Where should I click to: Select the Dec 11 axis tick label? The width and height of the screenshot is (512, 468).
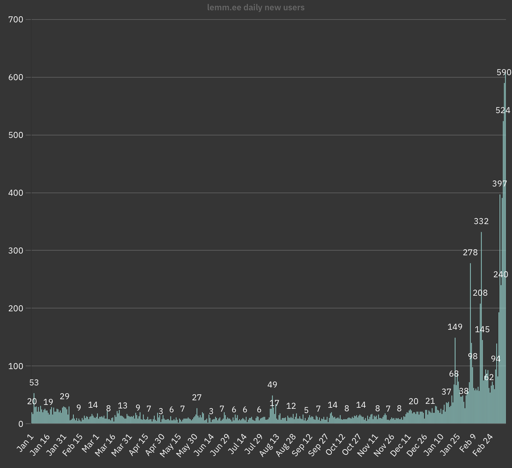(x=400, y=445)
